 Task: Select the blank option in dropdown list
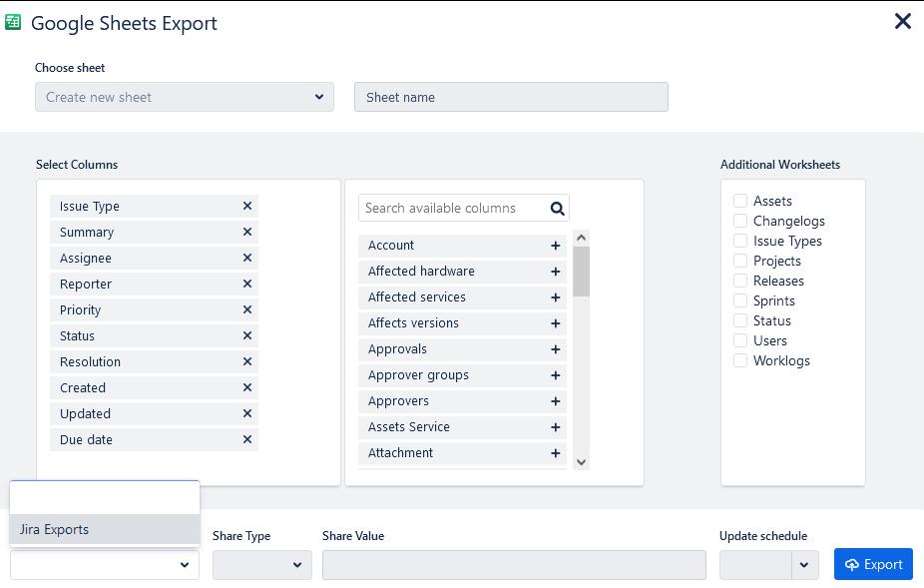point(105,498)
